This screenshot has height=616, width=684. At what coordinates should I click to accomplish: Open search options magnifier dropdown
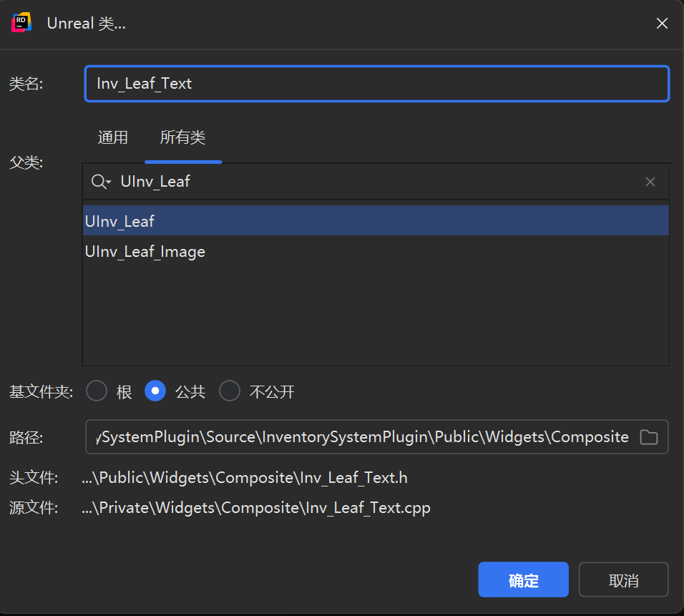(101, 182)
